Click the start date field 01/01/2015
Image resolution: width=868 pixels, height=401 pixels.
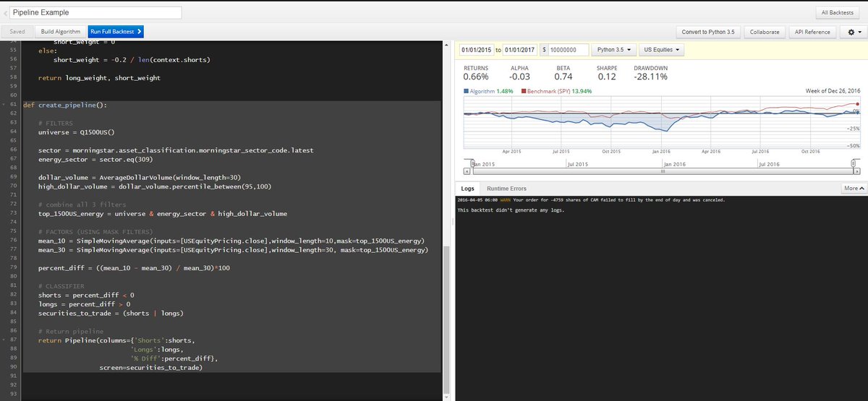pos(476,50)
